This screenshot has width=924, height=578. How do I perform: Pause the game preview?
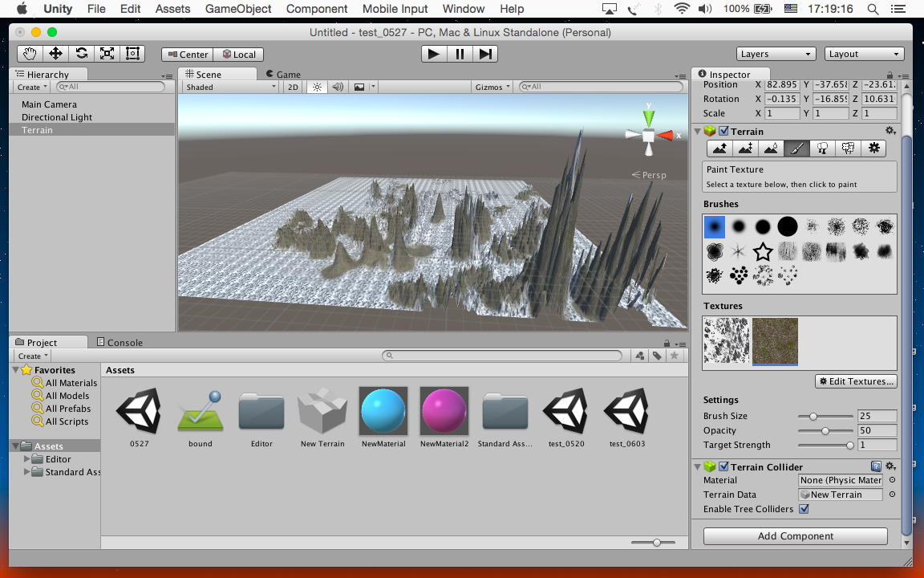460,54
